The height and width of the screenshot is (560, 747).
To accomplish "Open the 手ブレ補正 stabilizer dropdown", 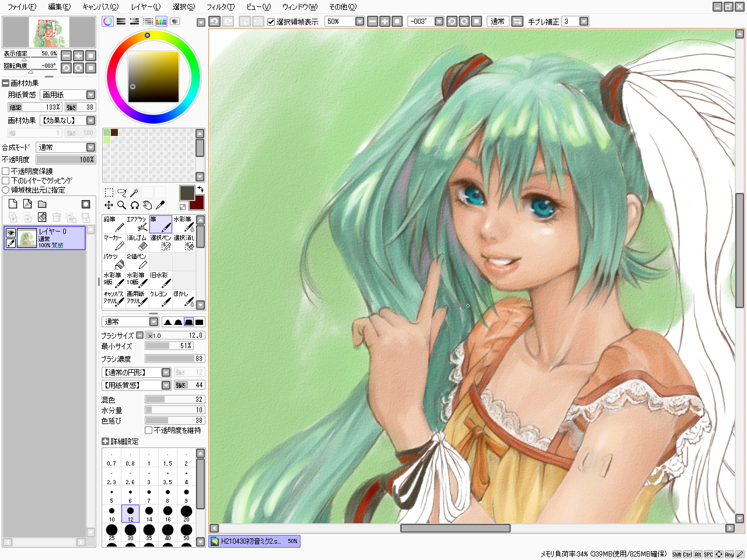I will [584, 21].
